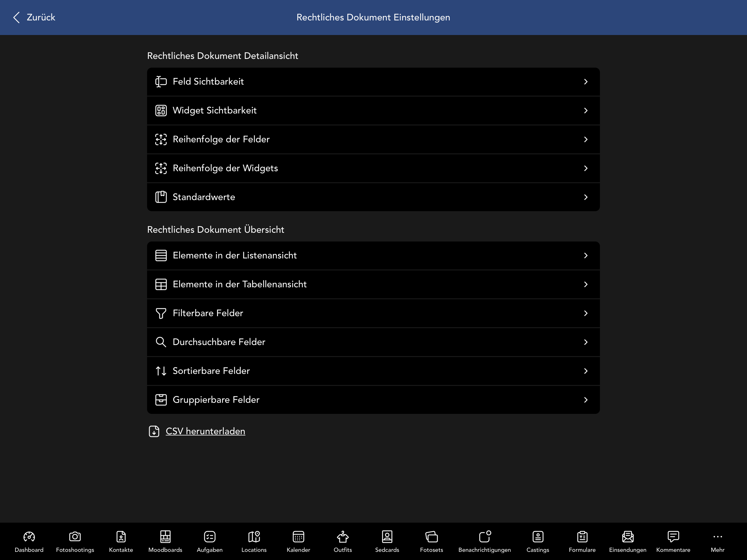Open Fotoshootings camera icon
The image size is (747, 560).
75,536
